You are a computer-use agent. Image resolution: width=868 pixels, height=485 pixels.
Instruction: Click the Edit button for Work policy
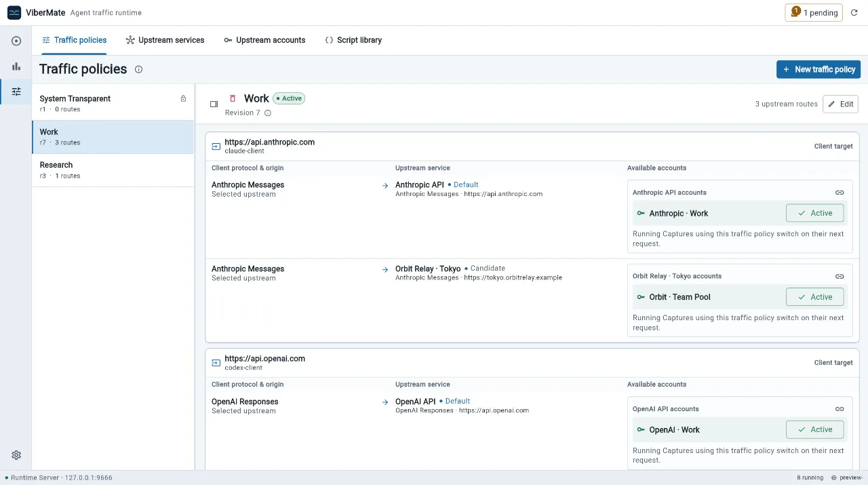(840, 104)
